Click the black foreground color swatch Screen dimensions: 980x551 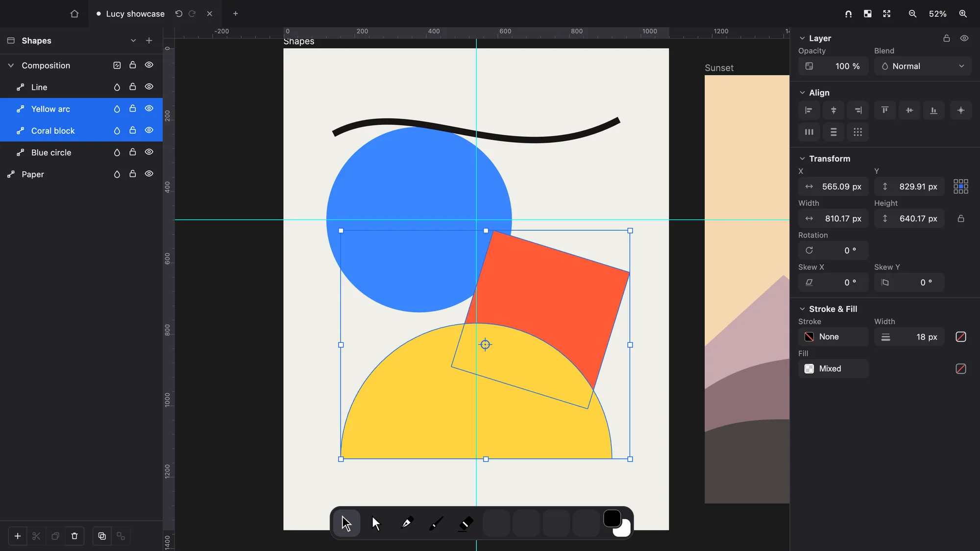point(612,519)
